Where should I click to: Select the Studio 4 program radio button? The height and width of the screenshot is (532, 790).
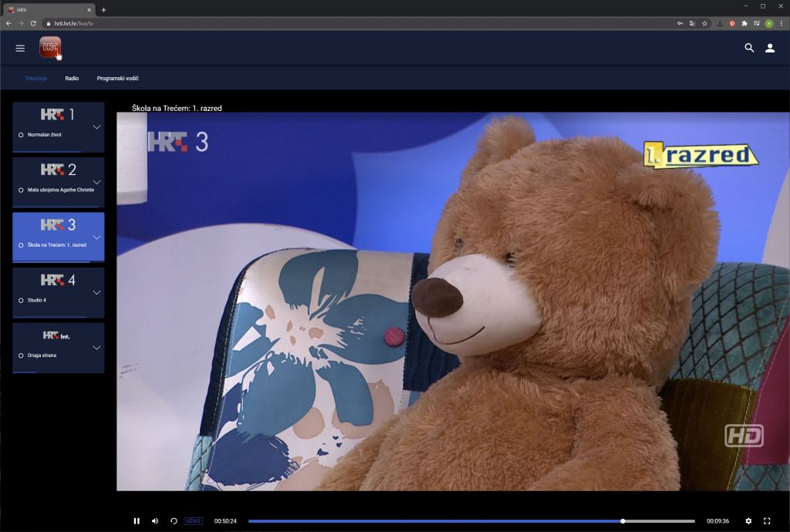[x=21, y=301]
